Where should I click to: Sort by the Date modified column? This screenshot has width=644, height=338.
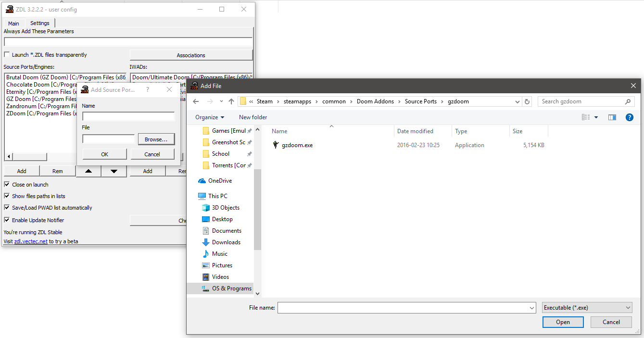pos(415,131)
